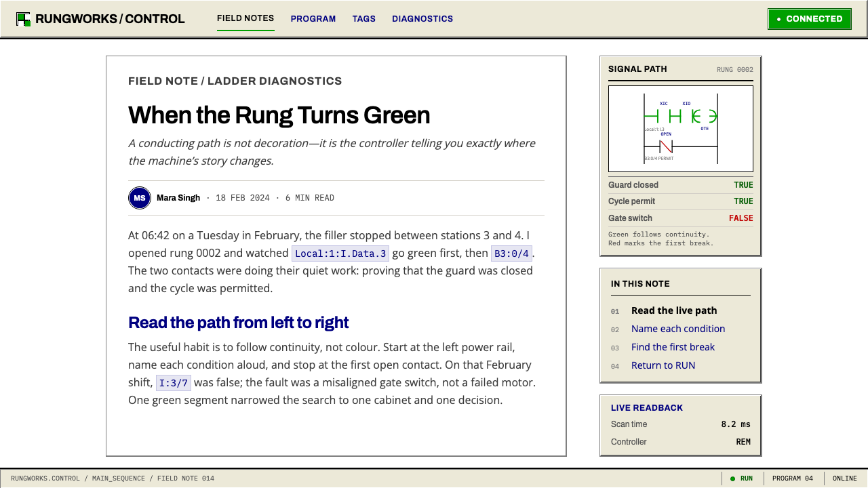
Task: Click the I:3/7 tag chip
Action: coord(174,383)
